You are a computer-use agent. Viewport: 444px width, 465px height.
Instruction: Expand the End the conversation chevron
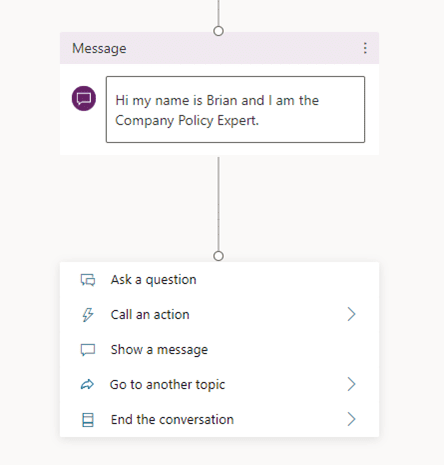click(x=351, y=419)
